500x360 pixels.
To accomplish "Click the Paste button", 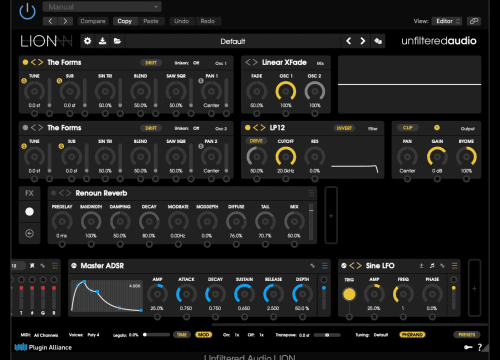I will tap(151, 21).
